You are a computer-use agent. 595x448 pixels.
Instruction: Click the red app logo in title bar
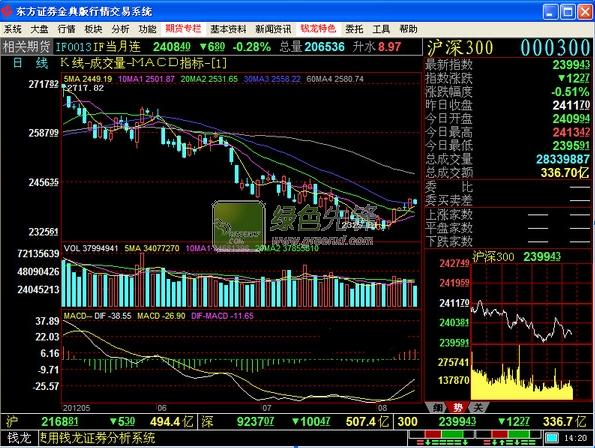coord(6,11)
